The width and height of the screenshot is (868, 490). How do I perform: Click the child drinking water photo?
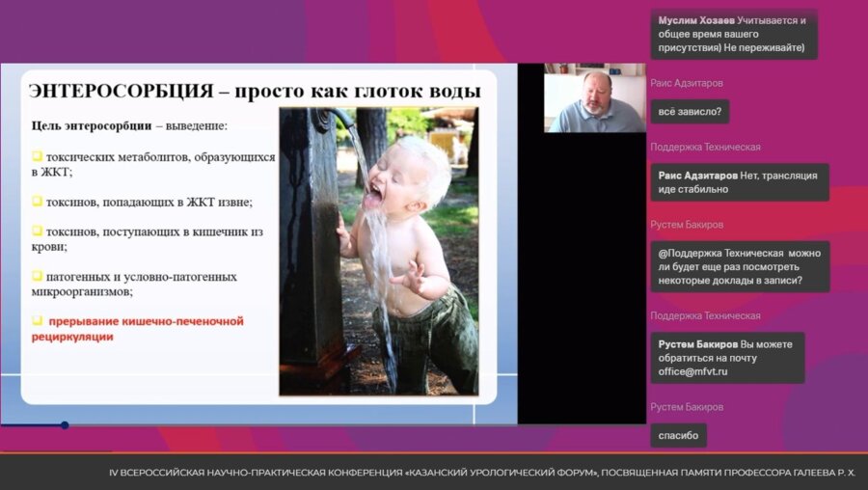click(x=379, y=251)
